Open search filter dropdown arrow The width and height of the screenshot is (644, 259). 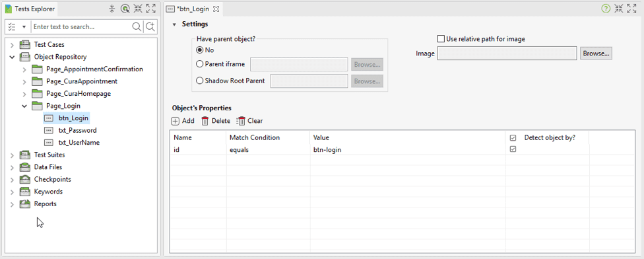tap(23, 26)
